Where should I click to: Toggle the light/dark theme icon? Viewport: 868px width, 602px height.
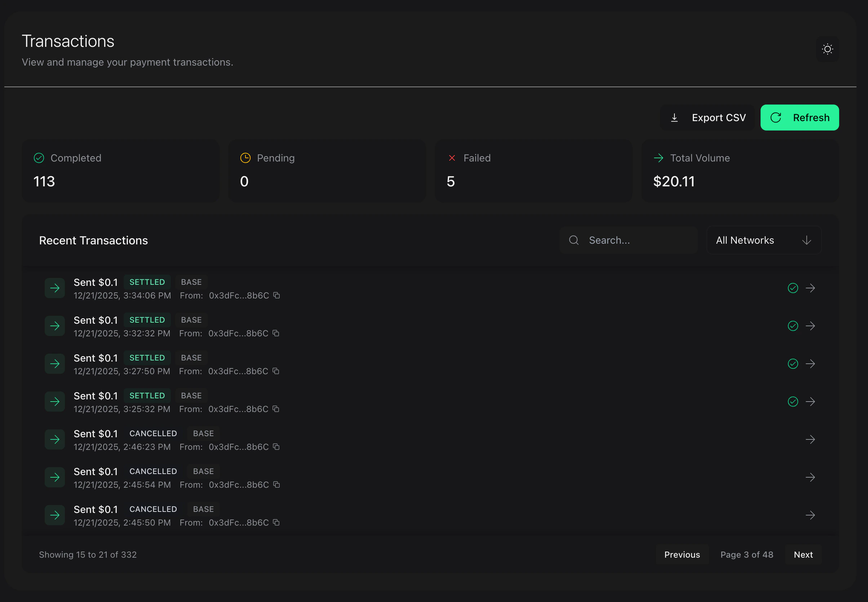pos(827,49)
